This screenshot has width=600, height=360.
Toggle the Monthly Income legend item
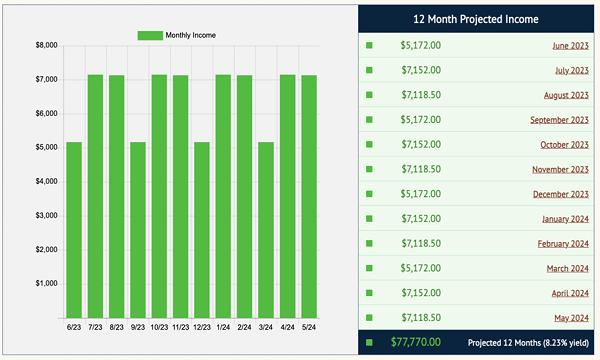[177, 35]
